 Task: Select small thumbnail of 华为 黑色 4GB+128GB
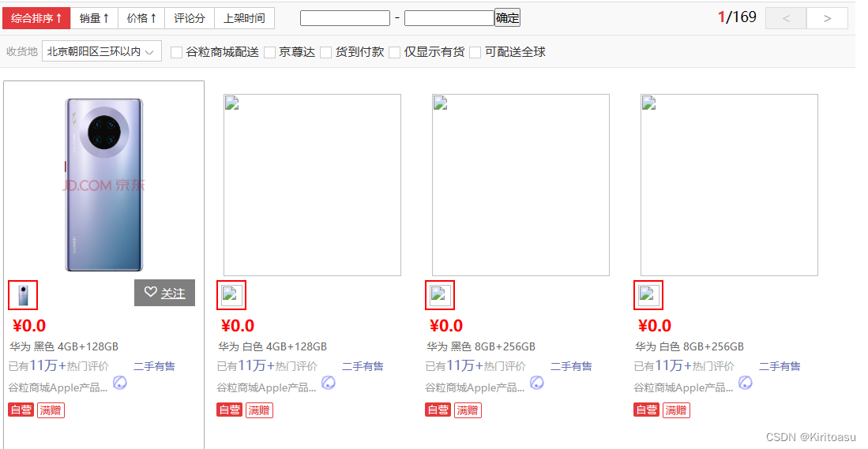point(23,294)
